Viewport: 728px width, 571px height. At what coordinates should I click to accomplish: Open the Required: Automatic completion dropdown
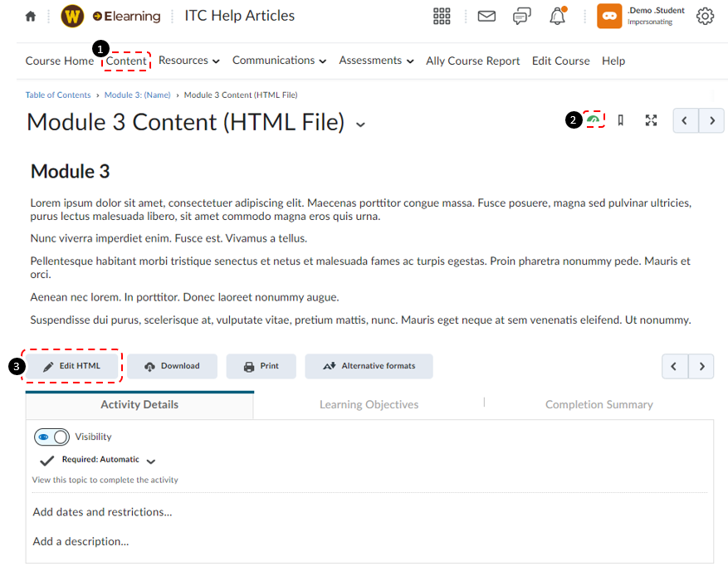pyautogui.click(x=152, y=459)
